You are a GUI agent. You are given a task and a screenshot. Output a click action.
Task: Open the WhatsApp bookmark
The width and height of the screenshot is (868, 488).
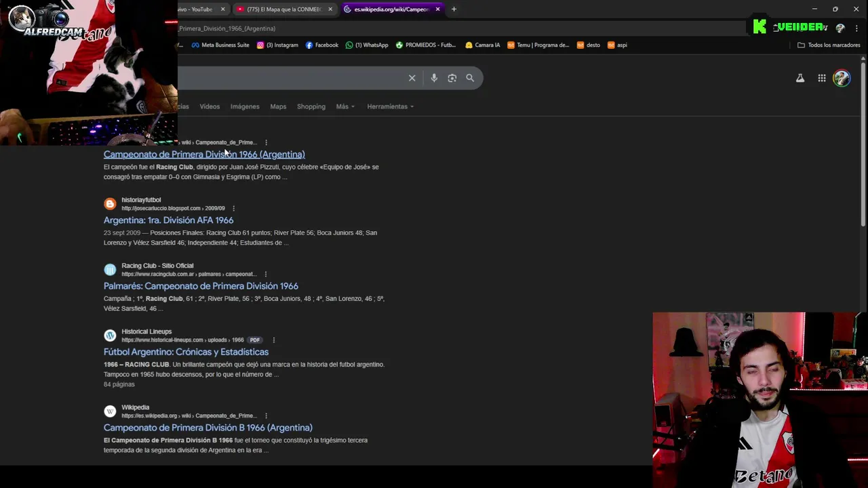pos(367,45)
